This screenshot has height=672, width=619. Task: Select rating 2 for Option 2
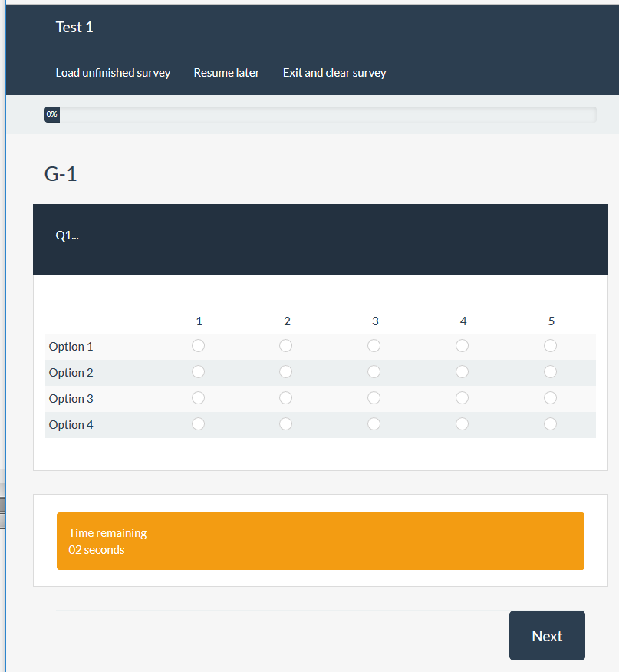click(286, 372)
